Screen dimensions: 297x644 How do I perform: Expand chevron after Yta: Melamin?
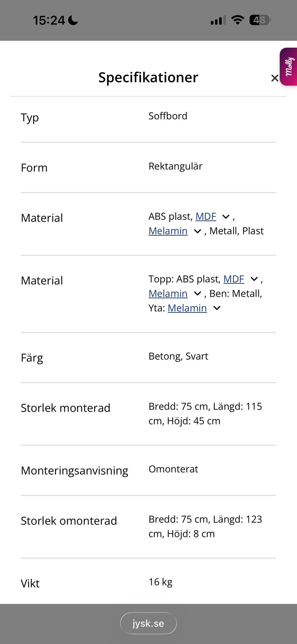pos(217,308)
